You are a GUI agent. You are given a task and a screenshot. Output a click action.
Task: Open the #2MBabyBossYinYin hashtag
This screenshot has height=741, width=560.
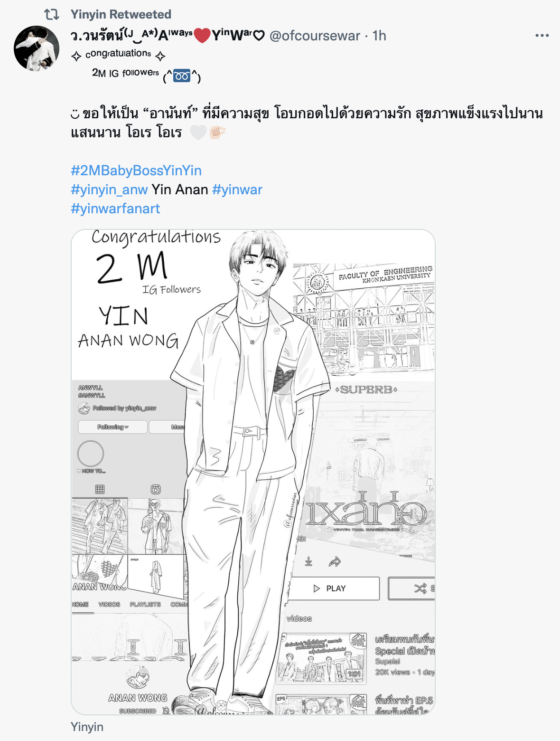136,171
